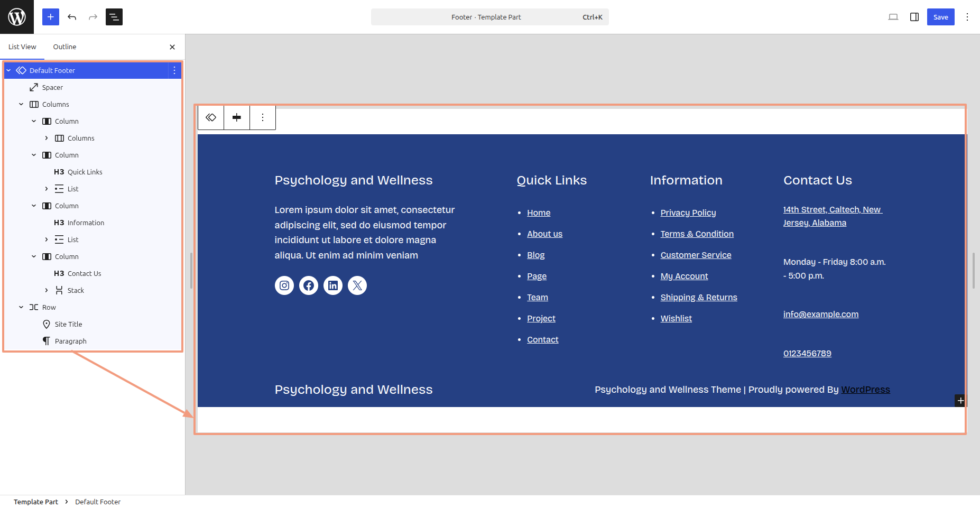This screenshot has height=508, width=980.
Task: Expand the Stack block
Action: click(x=47, y=290)
